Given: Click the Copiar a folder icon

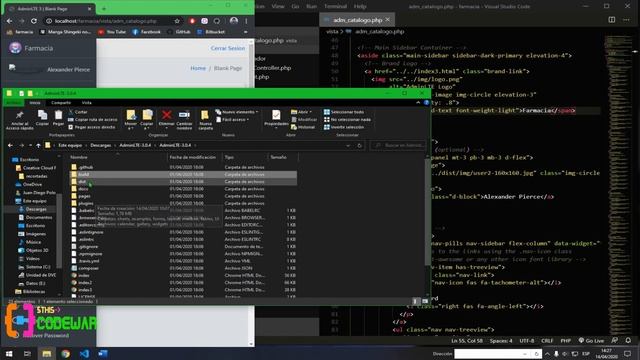Looking at the screenshot, I should click(147, 115).
